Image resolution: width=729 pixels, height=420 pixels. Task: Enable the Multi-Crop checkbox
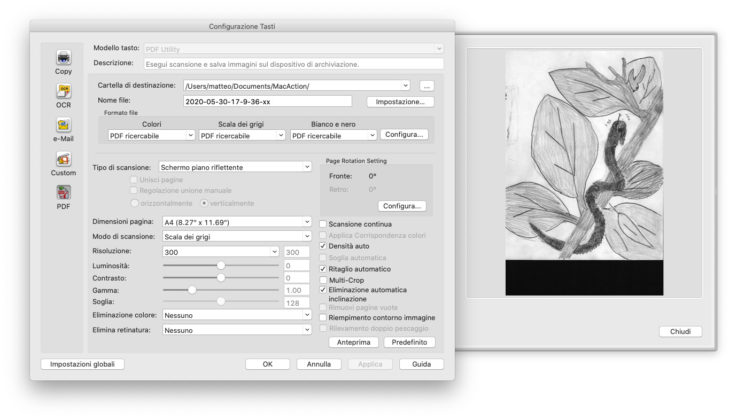click(323, 280)
